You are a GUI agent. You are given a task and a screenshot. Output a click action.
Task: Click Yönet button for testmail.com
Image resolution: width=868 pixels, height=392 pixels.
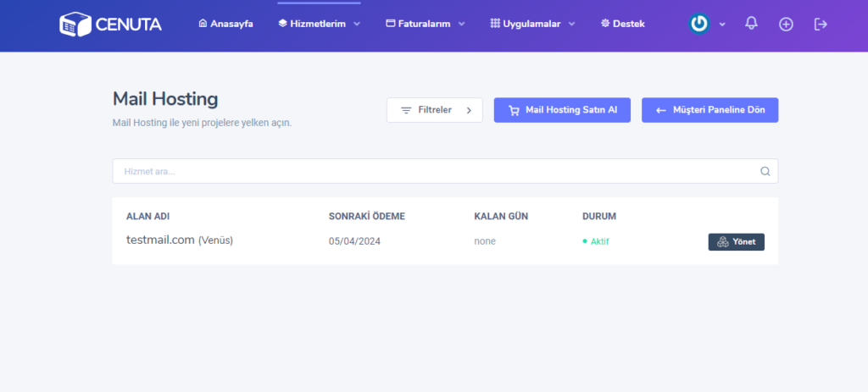pos(737,241)
